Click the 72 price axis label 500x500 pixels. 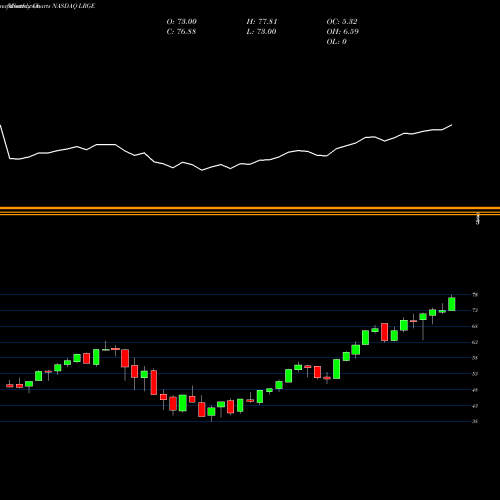point(475,310)
